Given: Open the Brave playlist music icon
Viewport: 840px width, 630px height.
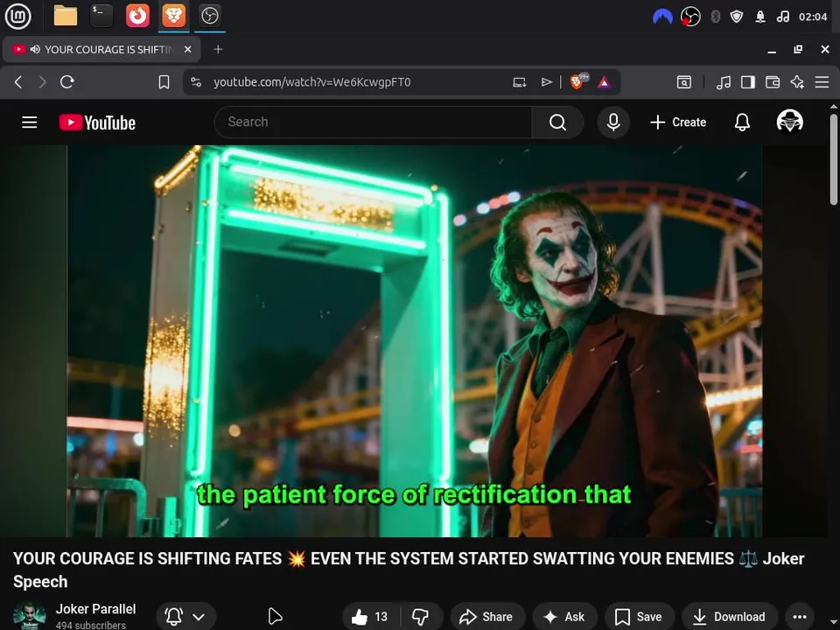Looking at the screenshot, I should tap(724, 82).
